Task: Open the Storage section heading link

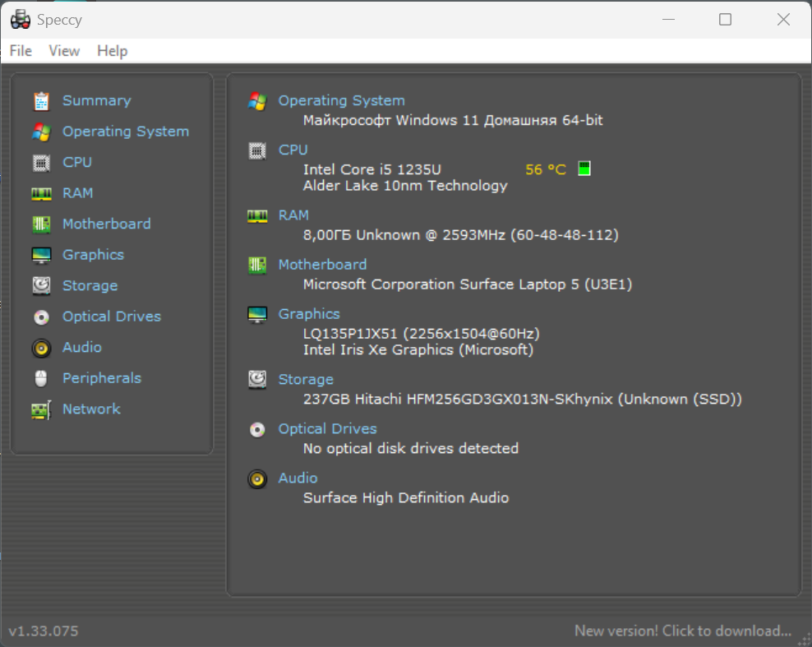Action: pos(306,379)
